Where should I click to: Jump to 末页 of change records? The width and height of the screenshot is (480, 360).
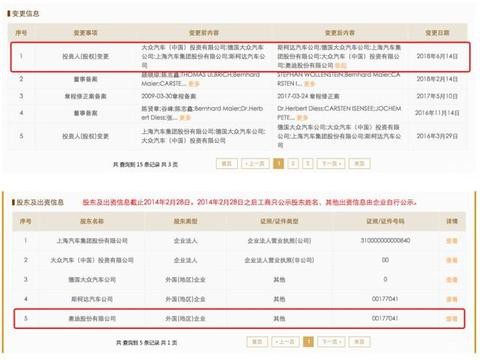pos(359,164)
